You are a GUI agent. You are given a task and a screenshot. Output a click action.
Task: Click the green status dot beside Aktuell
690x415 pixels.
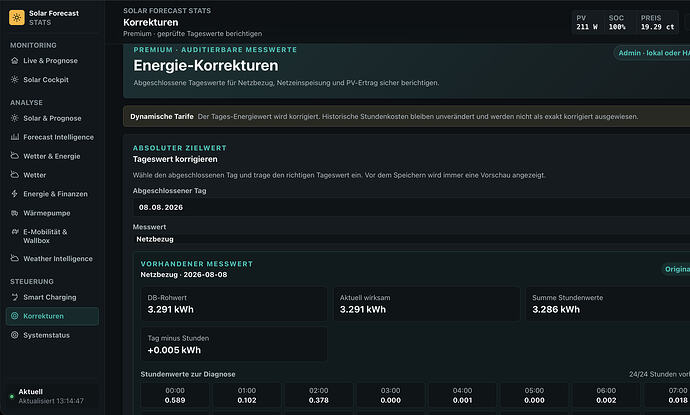tap(12, 397)
